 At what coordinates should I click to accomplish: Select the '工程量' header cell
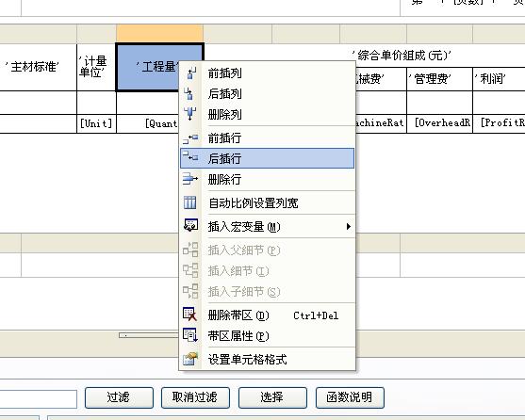tap(147, 67)
